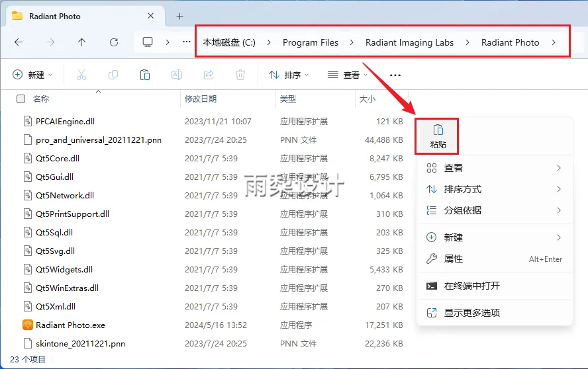Open the 排序方式 context submenu
This screenshot has height=369, width=588.
pos(494,189)
